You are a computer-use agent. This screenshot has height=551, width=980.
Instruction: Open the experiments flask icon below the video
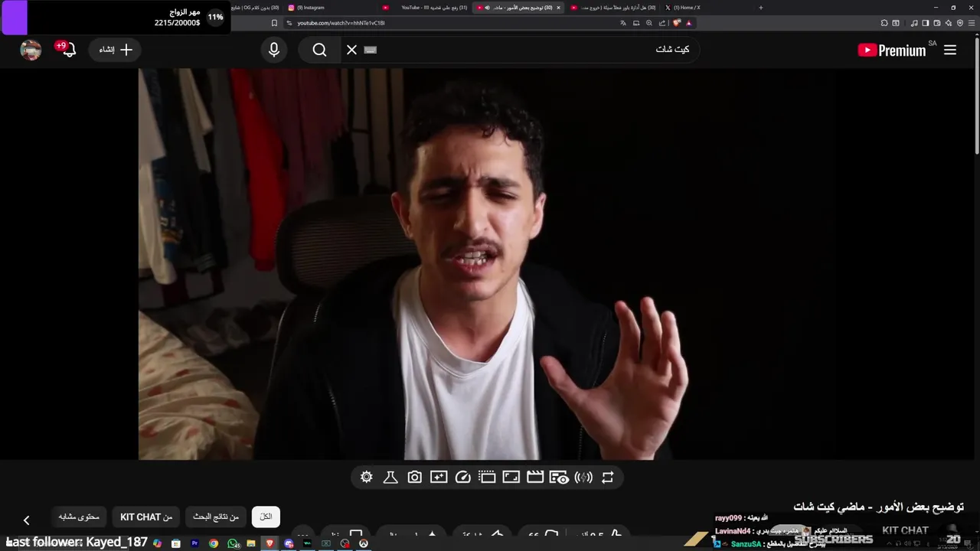tap(390, 478)
